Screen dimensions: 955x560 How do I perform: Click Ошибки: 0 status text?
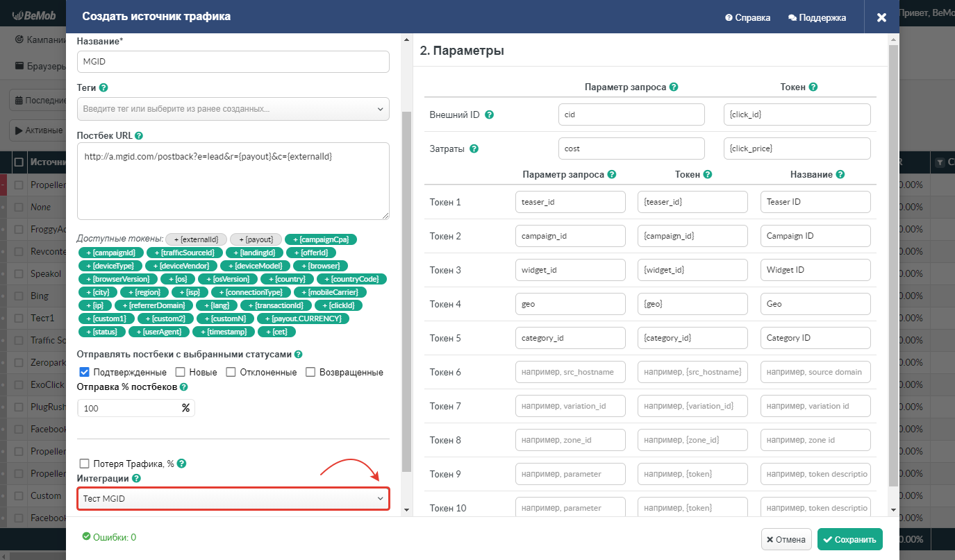point(109,537)
